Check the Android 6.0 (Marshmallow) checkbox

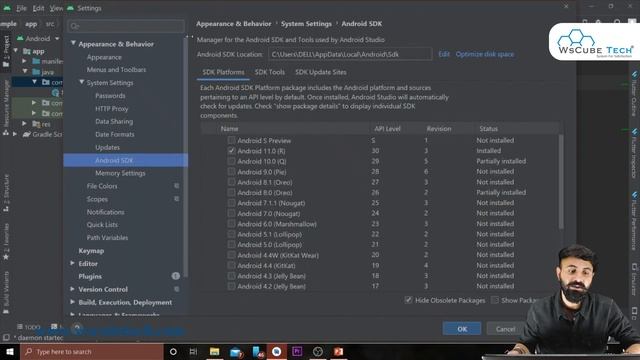pos(231,224)
